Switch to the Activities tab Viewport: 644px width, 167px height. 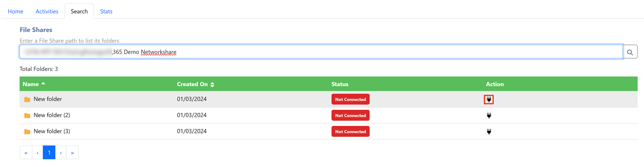pyautogui.click(x=47, y=11)
